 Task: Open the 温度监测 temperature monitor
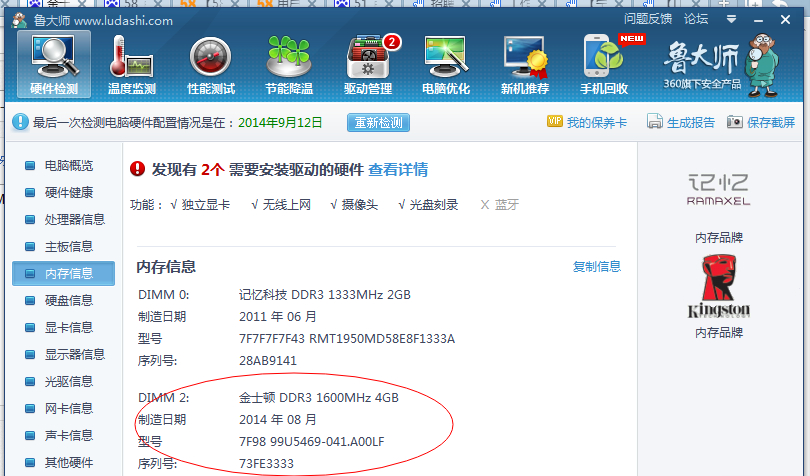click(x=132, y=65)
